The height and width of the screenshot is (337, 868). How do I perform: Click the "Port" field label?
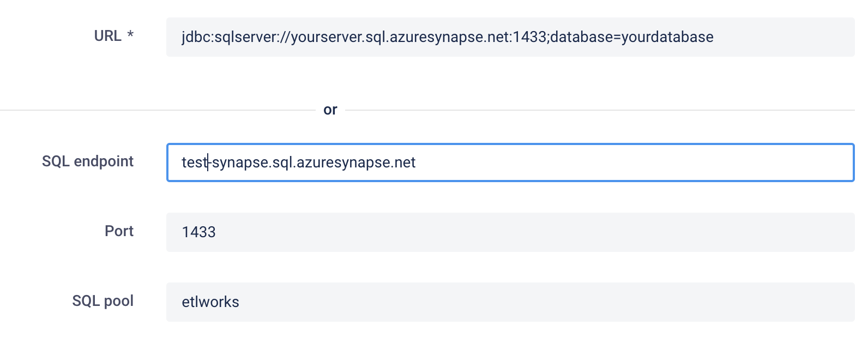point(119,231)
